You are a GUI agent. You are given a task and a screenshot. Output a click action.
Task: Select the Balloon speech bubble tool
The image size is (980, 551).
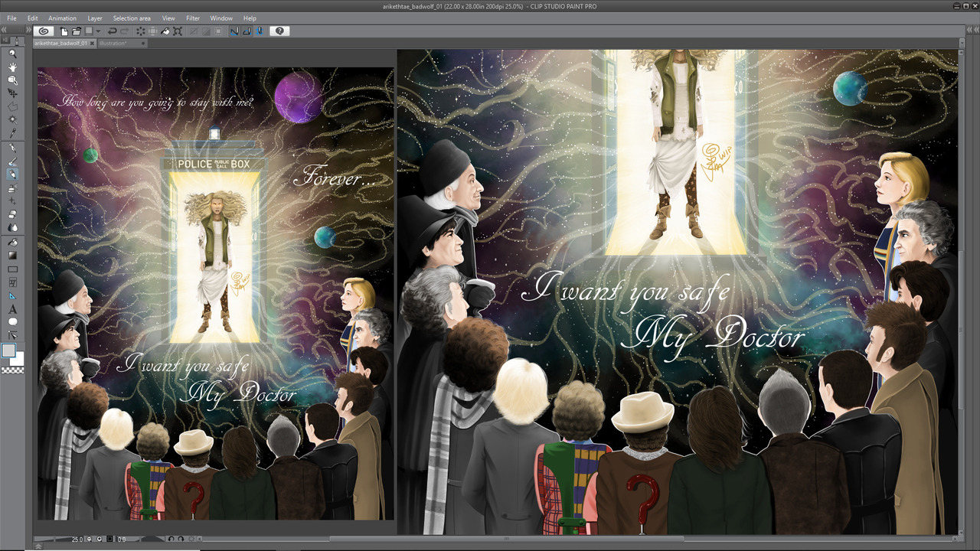click(12, 321)
